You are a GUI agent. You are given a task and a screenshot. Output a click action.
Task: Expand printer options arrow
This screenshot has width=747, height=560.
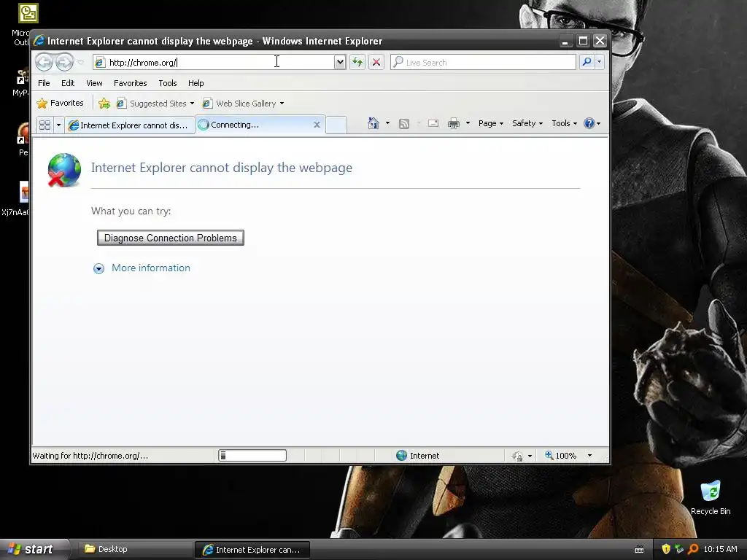click(x=468, y=123)
